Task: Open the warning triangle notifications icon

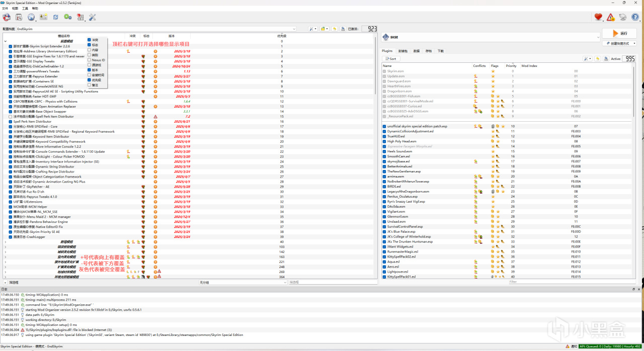Action: [610, 18]
